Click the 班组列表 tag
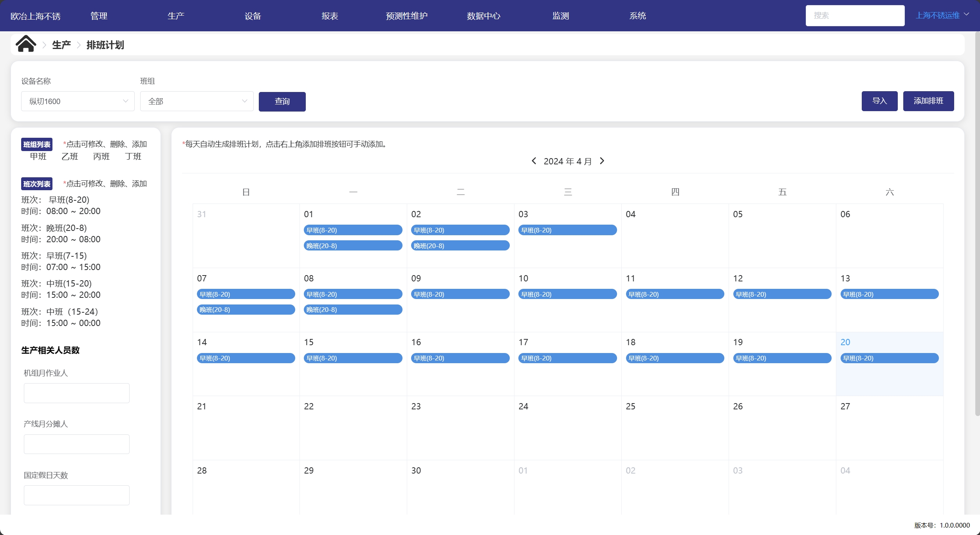Image resolution: width=980 pixels, height=535 pixels. pyautogui.click(x=37, y=144)
